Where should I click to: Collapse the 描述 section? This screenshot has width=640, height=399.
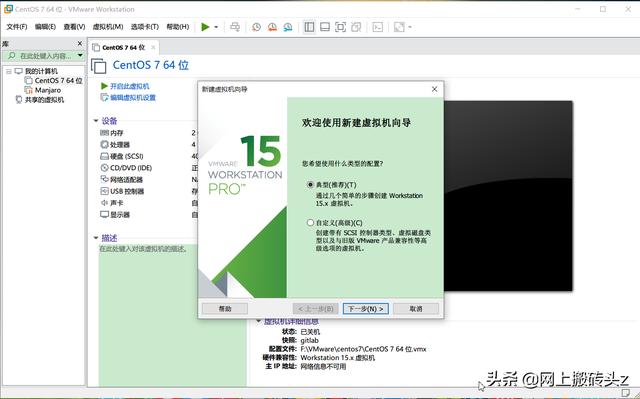pos(96,238)
